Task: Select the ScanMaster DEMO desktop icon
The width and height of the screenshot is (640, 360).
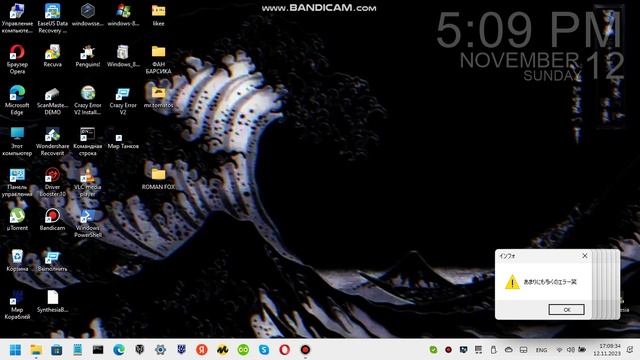Action: (52, 100)
